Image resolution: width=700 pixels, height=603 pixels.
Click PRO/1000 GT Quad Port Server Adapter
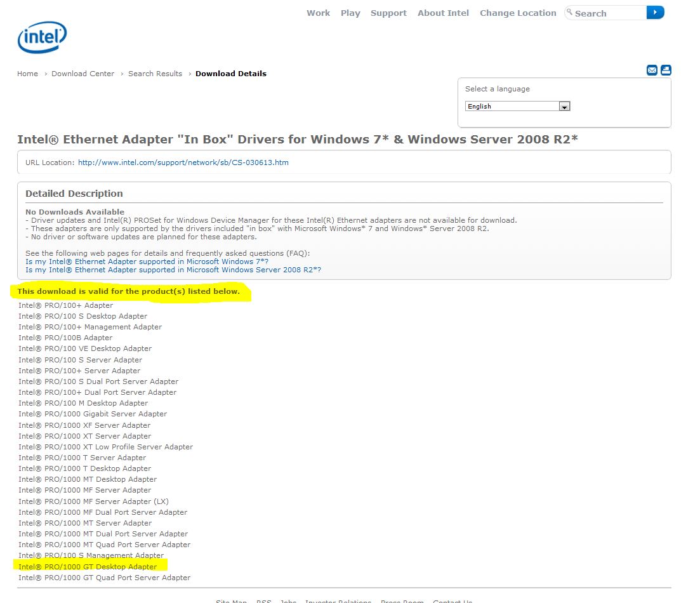105,578
